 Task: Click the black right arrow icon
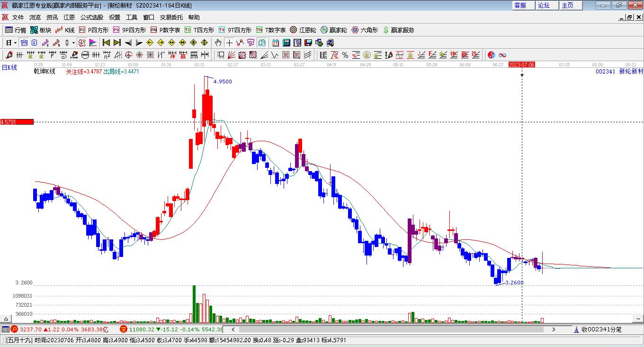139,43
